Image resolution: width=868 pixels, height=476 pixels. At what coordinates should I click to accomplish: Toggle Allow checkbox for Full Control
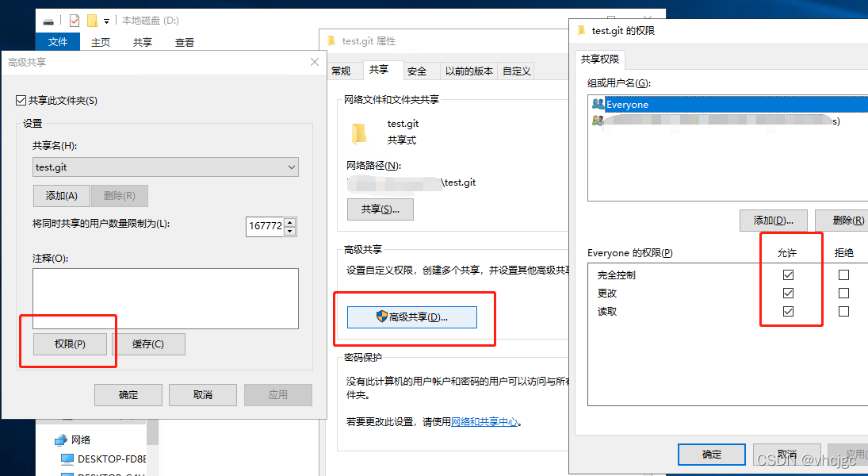[788, 274]
